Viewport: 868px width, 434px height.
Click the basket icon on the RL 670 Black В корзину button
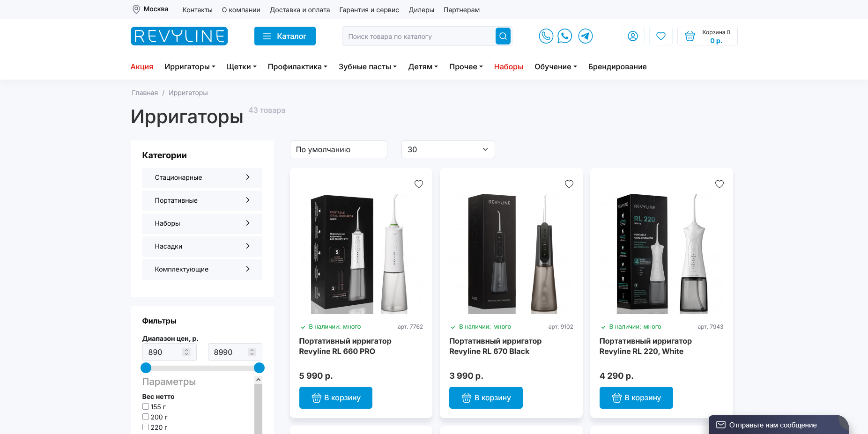(x=467, y=398)
